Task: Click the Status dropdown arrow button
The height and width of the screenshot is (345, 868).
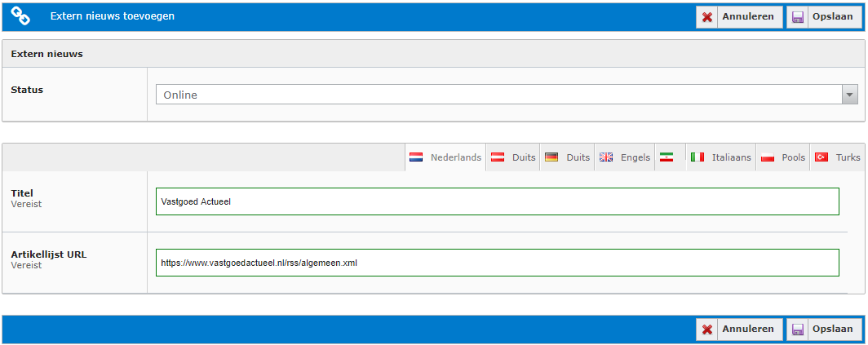Action: (x=850, y=95)
